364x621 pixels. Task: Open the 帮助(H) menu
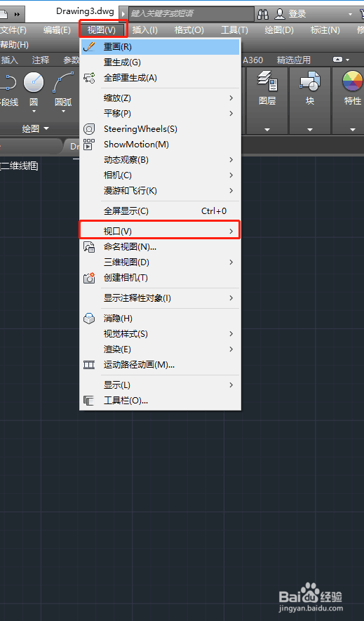coord(14,45)
